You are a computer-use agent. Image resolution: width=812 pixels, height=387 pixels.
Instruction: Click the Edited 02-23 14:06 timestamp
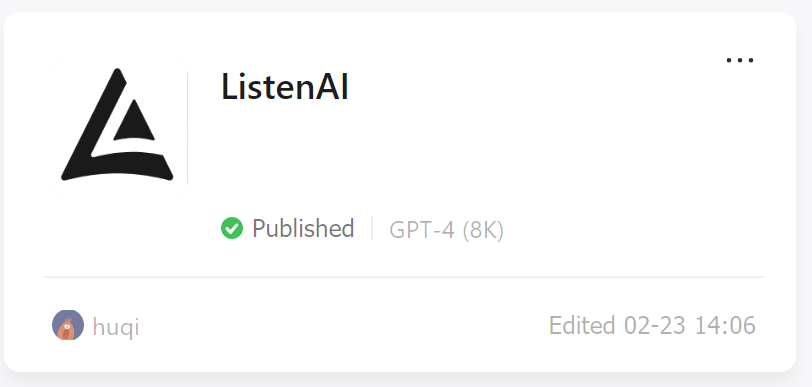652,325
